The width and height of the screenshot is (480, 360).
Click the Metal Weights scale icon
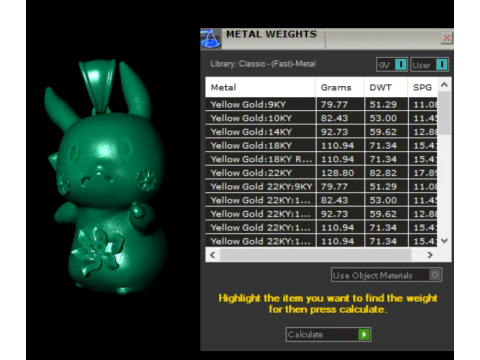[210, 39]
